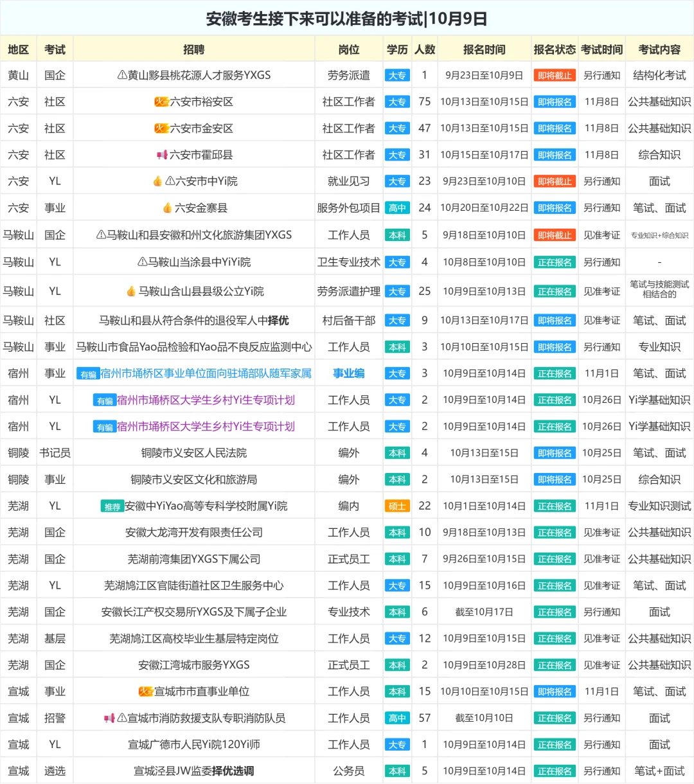Click the fire icon beside 六安市裕安区

163,102
